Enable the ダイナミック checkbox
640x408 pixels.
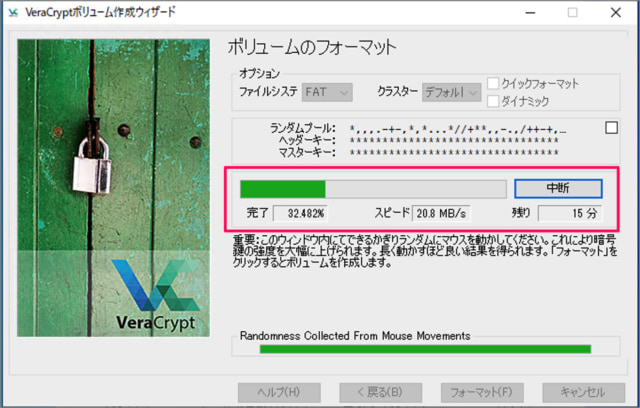point(493,101)
